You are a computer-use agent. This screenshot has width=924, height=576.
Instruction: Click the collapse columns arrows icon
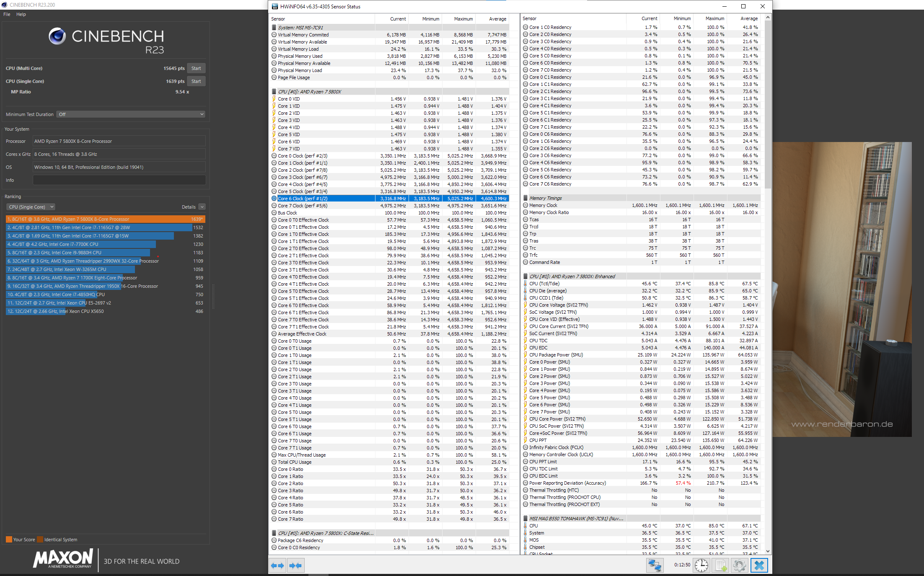pos(295,566)
